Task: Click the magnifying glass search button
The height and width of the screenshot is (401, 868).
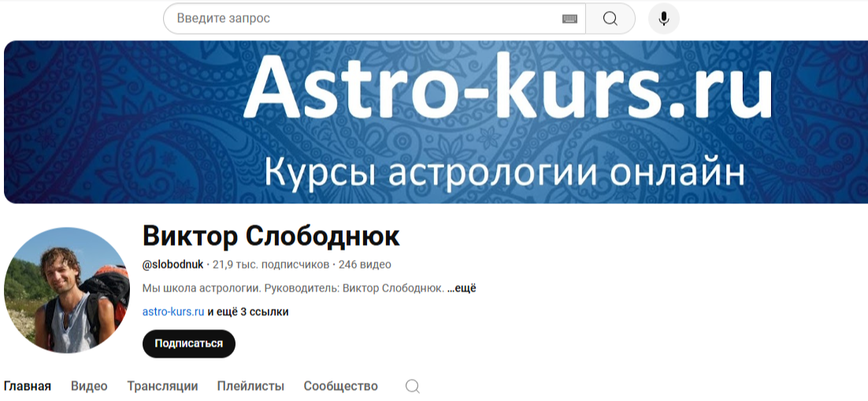Action: tap(610, 19)
